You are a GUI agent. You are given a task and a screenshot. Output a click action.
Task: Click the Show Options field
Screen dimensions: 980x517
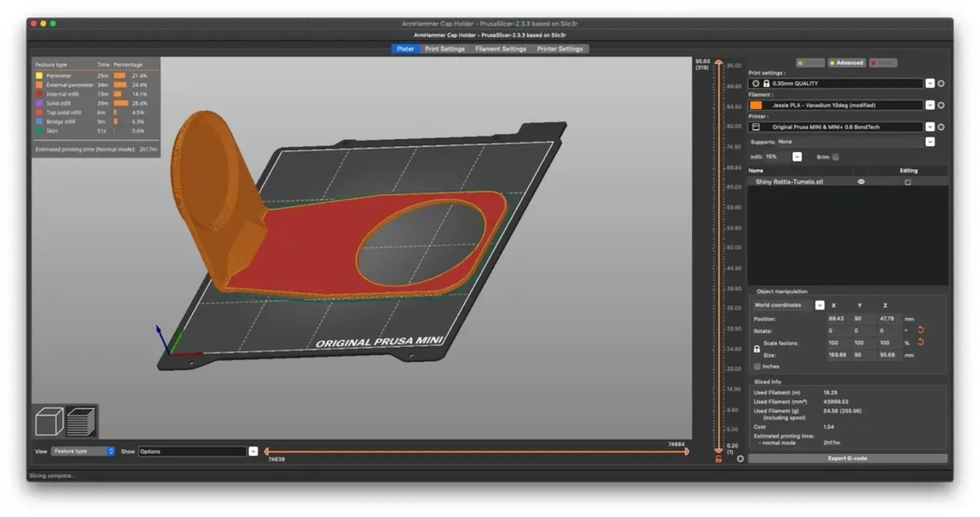193,451
